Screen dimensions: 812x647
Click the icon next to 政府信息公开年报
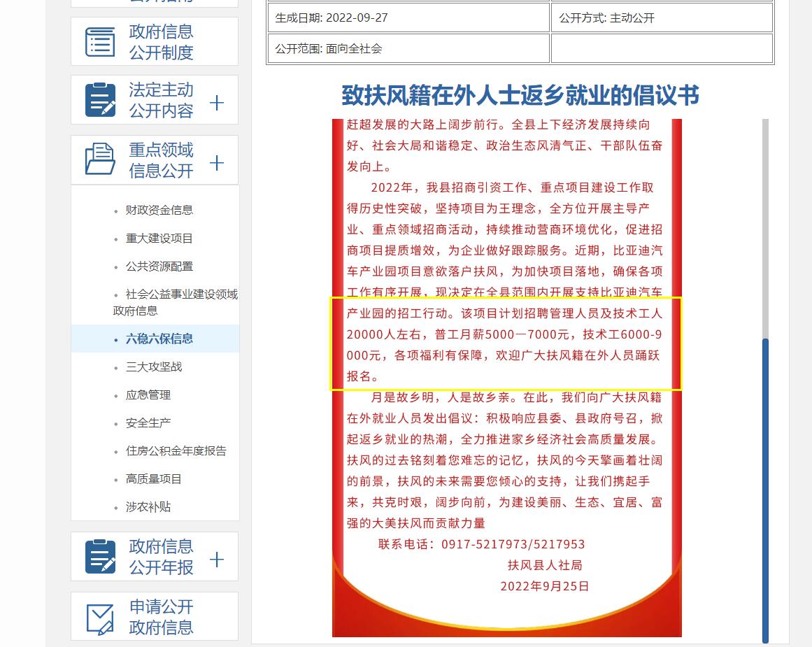point(100,556)
